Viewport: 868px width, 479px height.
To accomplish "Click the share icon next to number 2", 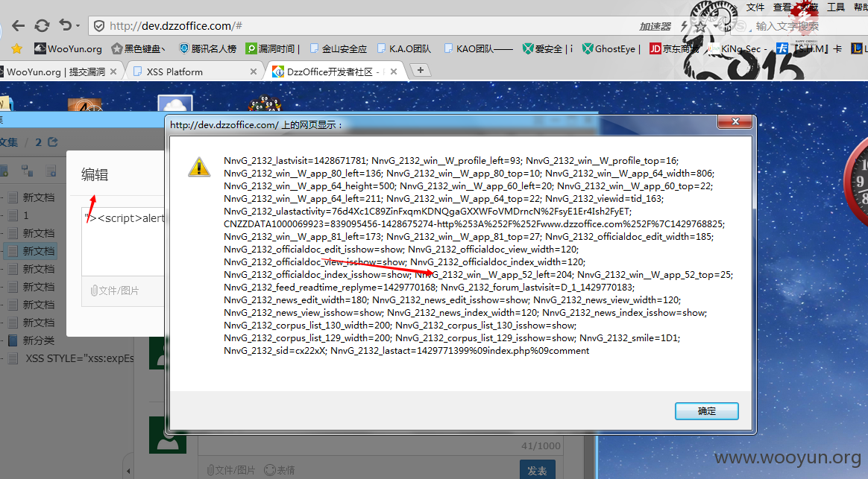I will tap(53, 142).
